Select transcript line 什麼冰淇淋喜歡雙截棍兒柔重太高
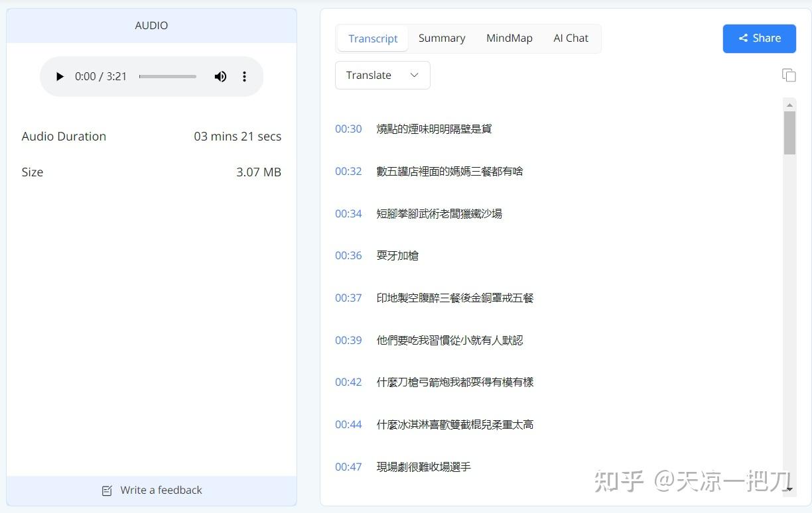 [455, 424]
